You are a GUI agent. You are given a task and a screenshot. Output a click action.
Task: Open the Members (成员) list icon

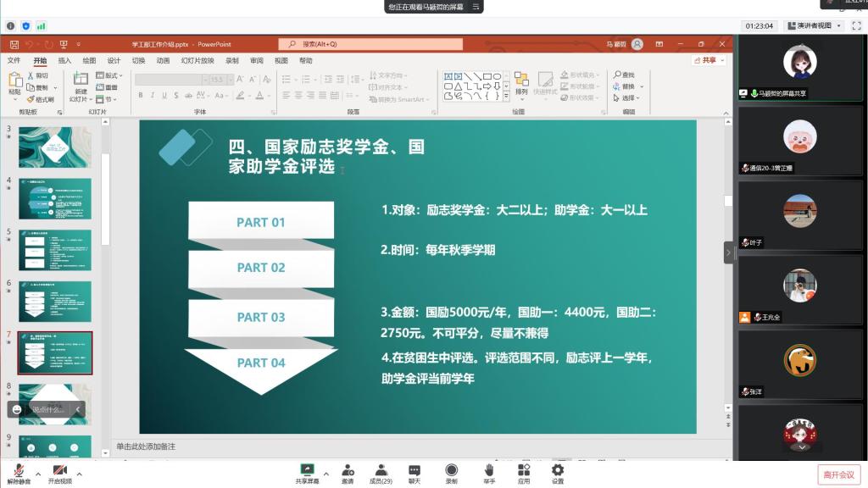point(381,470)
